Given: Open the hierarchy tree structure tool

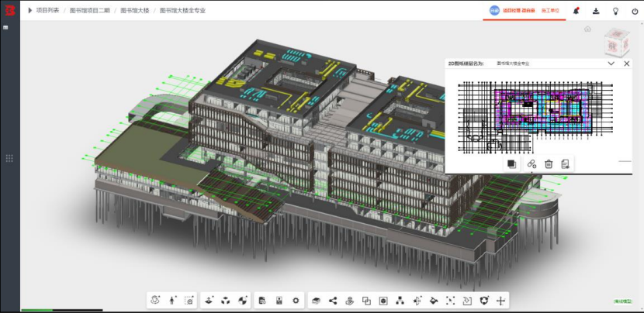Looking at the screenshot, I should 400,301.
